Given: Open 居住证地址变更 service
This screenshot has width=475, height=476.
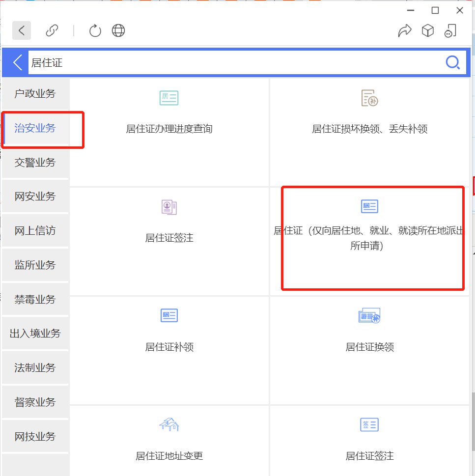Looking at the screenshot, I should 169,455.
